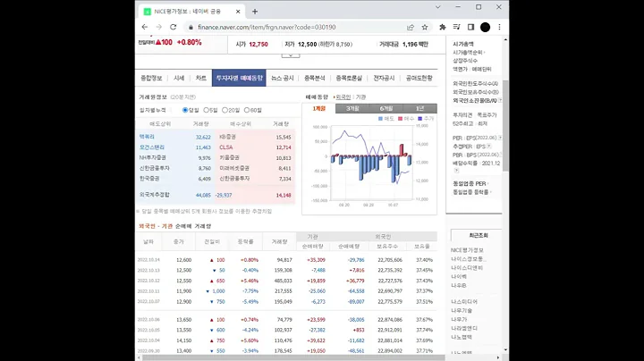The image size is (644, 361).
Task: Select the 투자자별 매매동향 tab
Action: pos(239,78)
